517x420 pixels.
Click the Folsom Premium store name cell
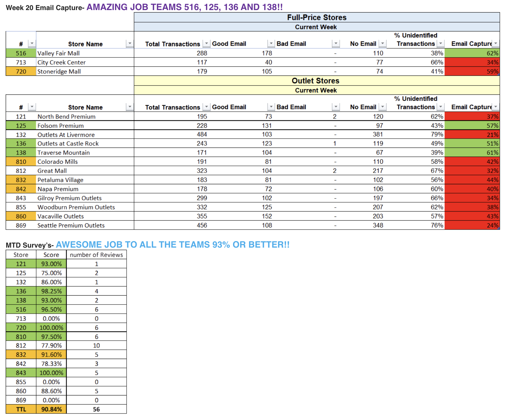pos(85,126)
